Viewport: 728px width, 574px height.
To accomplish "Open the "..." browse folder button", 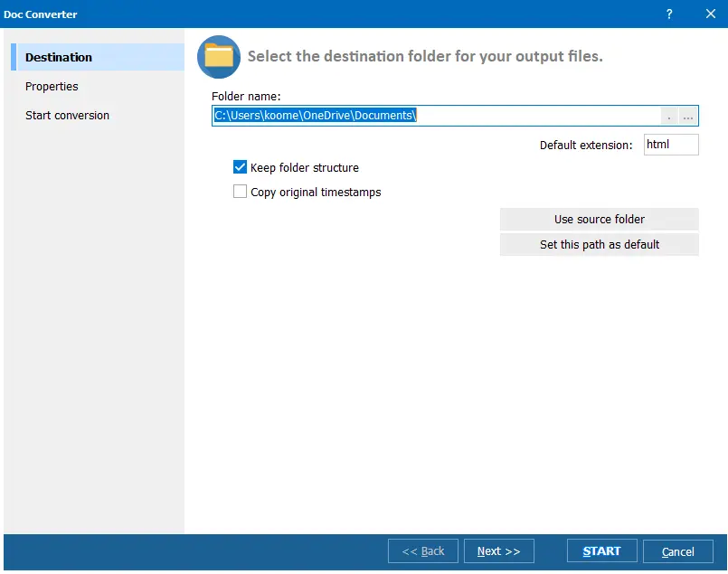I will point(688,116).
